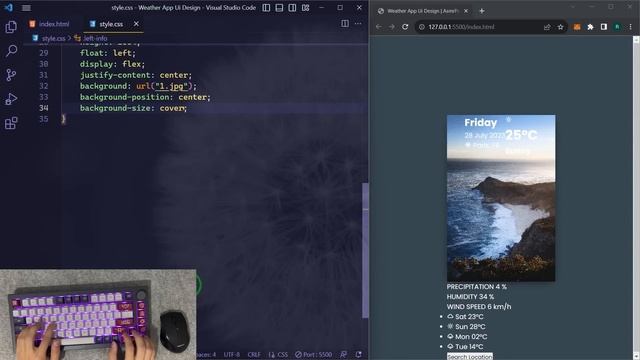
Task: Change UTF-8 encoding in status bar
Action: 231,355
